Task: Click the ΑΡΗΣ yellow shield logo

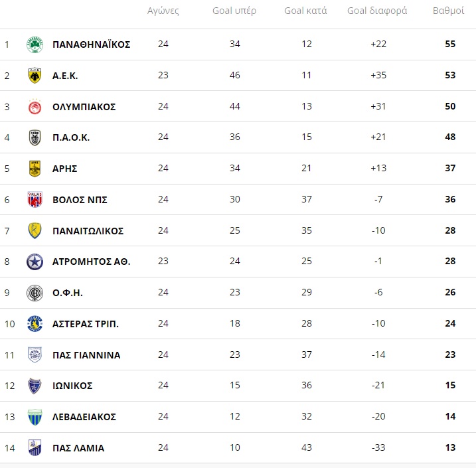Action: click(35, 169)
